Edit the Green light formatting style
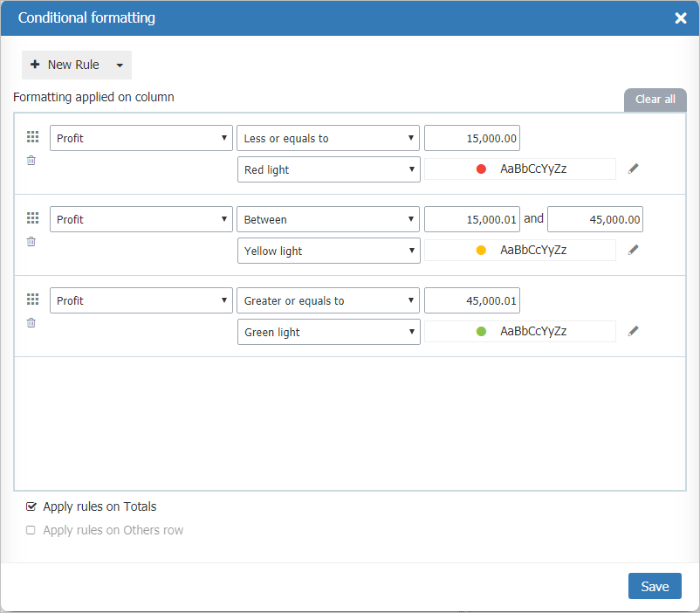 [633, 330]
